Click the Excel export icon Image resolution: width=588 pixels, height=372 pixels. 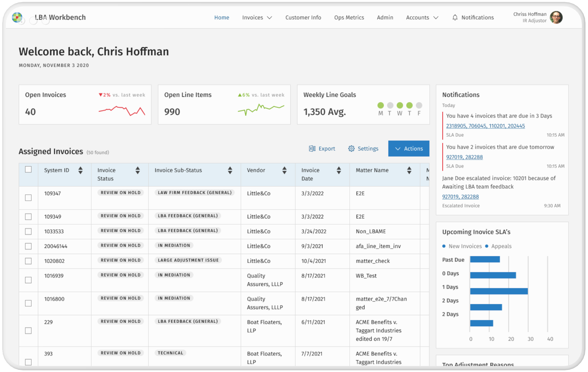pos(312,149)
